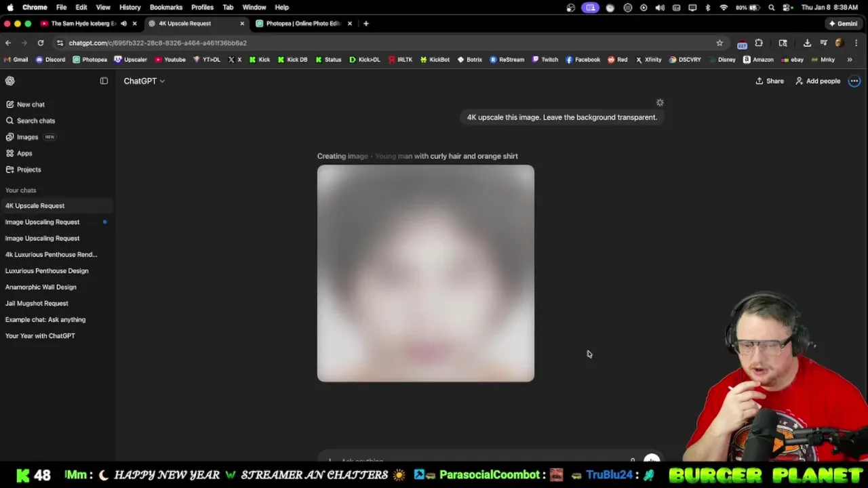Open the YT>DL bookmark

[207, 60]
